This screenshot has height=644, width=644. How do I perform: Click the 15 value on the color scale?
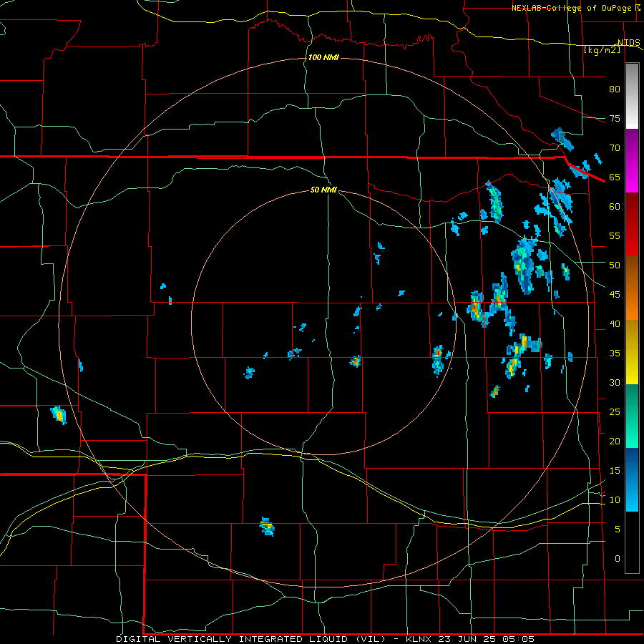(615, 470)
